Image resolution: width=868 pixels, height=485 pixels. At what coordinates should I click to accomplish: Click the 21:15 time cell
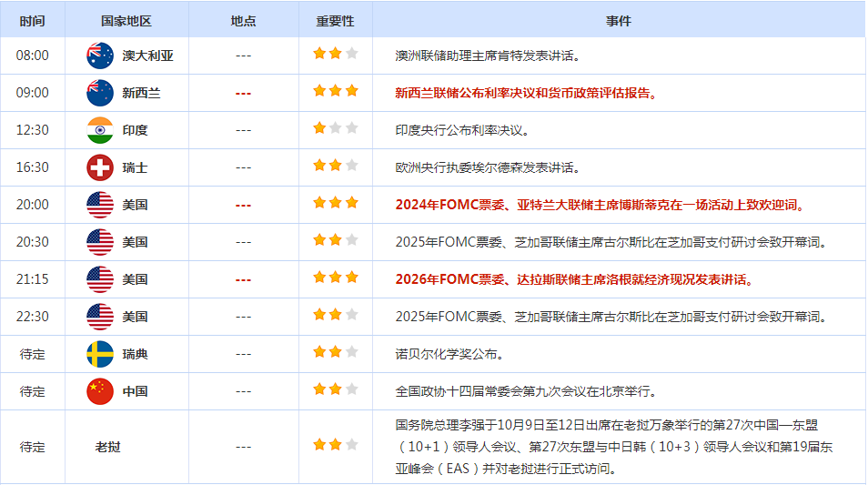(x=32, y=279)
